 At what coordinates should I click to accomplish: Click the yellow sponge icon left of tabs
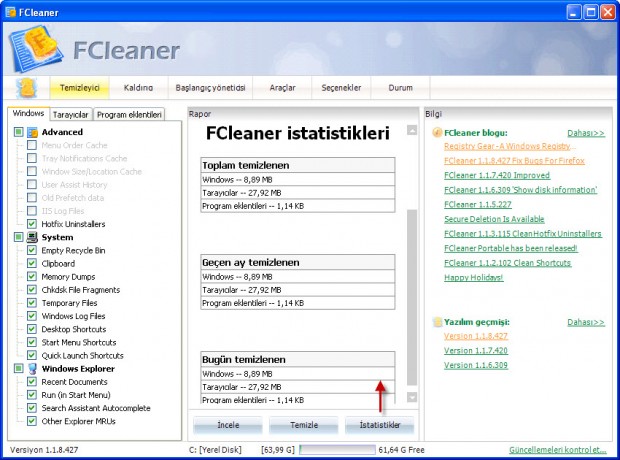pos(27,88)
